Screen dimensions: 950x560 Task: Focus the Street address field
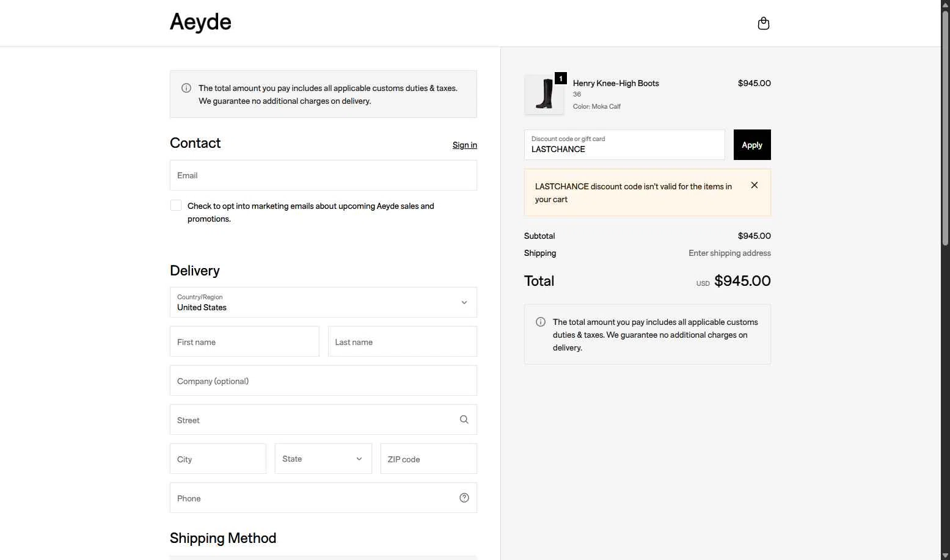[323, 420]
